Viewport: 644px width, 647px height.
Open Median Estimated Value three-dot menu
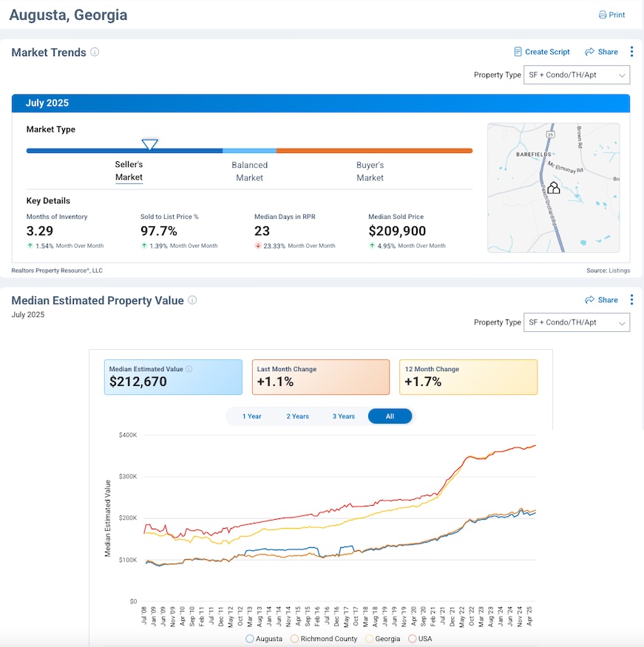631,299
